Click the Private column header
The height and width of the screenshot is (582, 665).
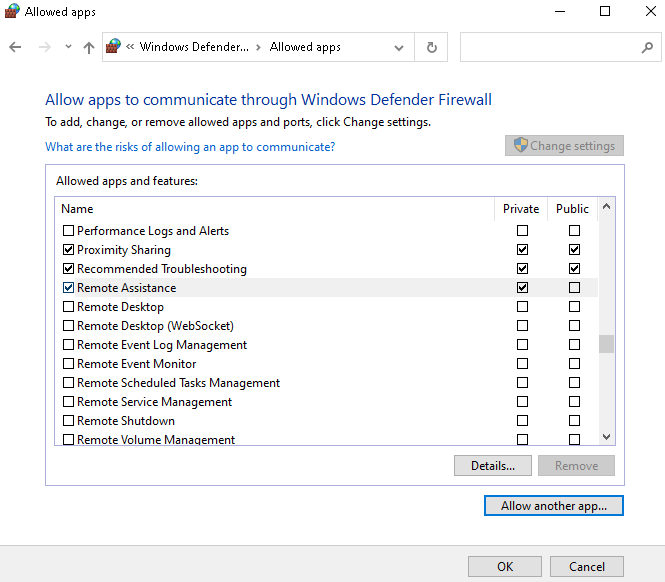pos(521,209)
